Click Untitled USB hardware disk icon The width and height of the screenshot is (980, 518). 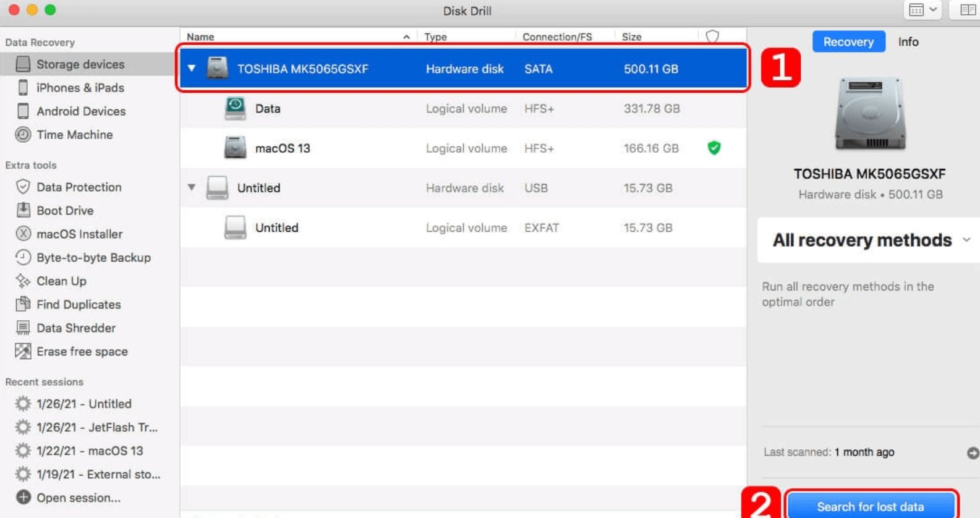217,188
